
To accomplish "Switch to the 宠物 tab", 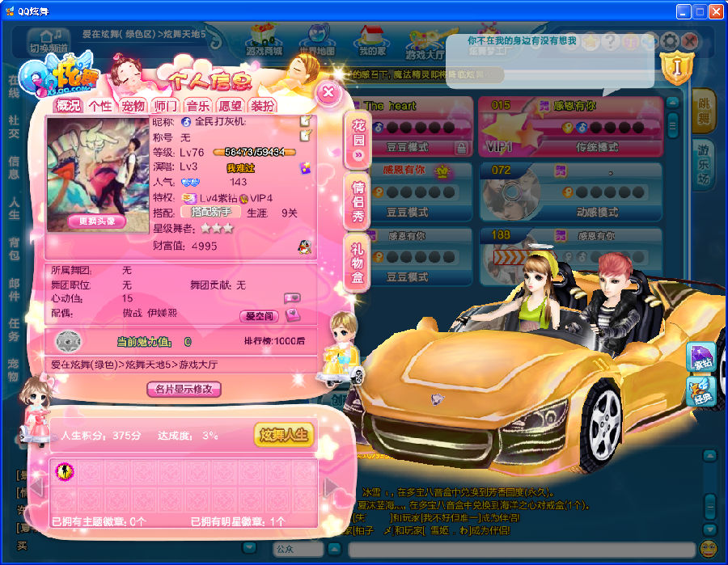I will click(133, 106).
